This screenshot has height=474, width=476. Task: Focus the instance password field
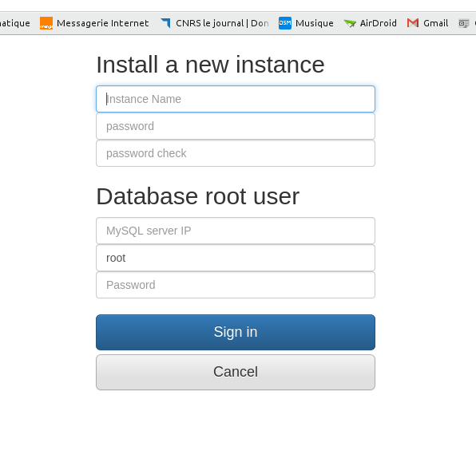point(236,126)
